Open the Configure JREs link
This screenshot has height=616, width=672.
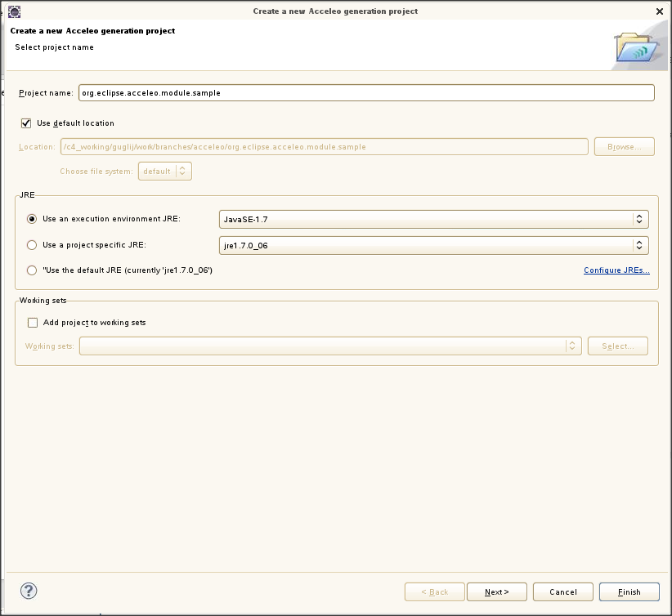(x=616, y=270)
